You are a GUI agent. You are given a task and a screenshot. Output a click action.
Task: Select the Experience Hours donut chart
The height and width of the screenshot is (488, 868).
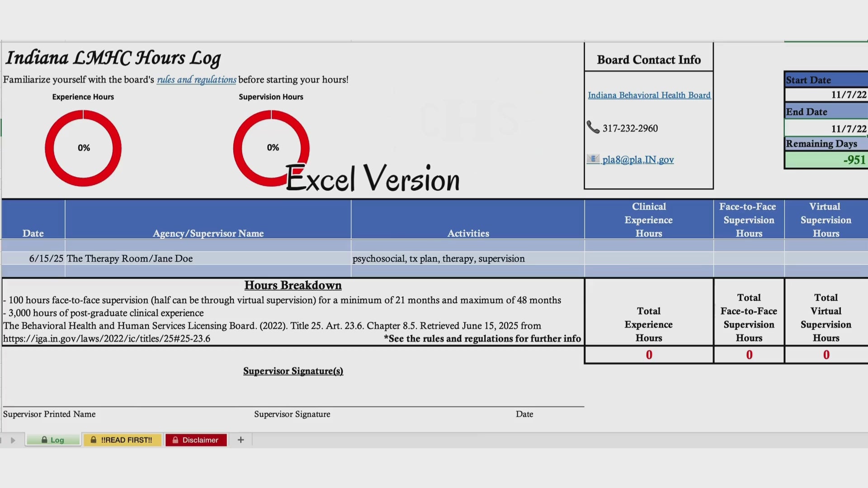(x=83, y=148)
